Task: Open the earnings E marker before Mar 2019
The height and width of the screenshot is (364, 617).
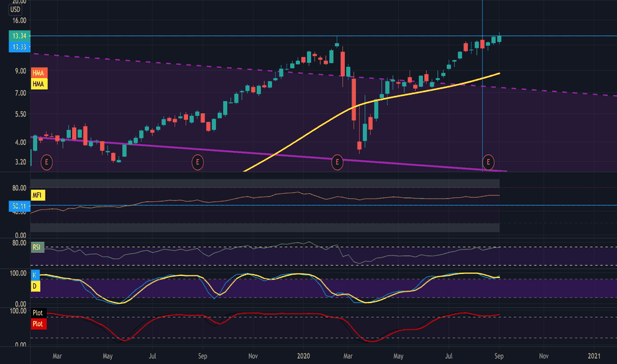Action: click(46, 162)
